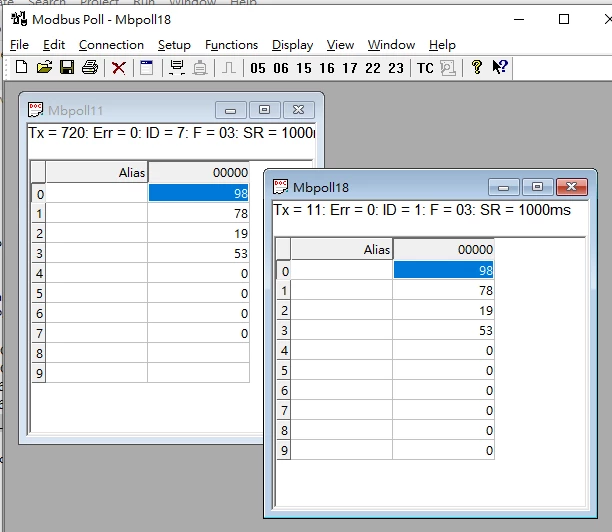Open function 06 write single register
This screenshot has height=532, width=612.
tap(281, 68)
